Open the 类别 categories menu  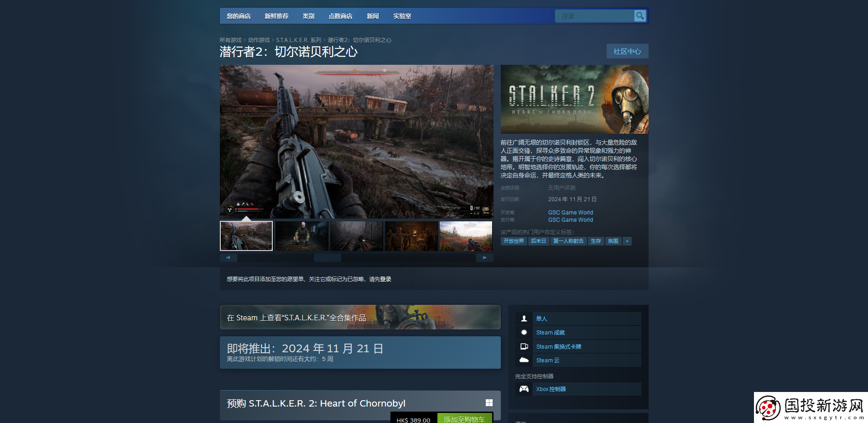coord(308,16)
